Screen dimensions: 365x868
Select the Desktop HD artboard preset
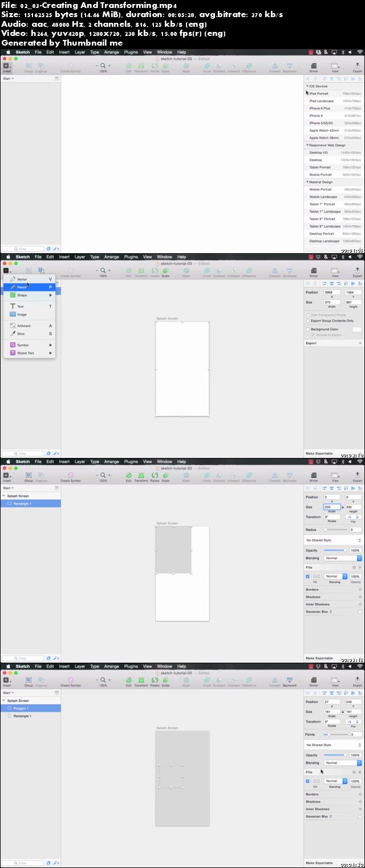(x=334, y=153)
